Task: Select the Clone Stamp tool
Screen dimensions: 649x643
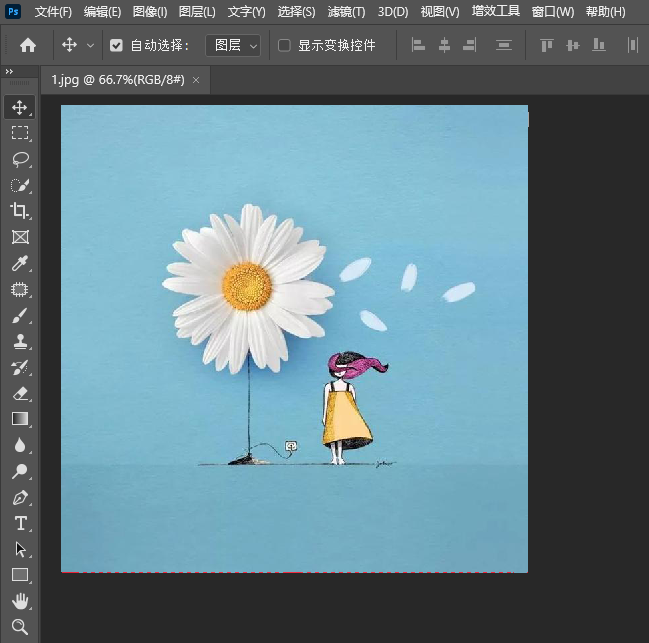Action: pyautogui.click(x=19, y=341)
